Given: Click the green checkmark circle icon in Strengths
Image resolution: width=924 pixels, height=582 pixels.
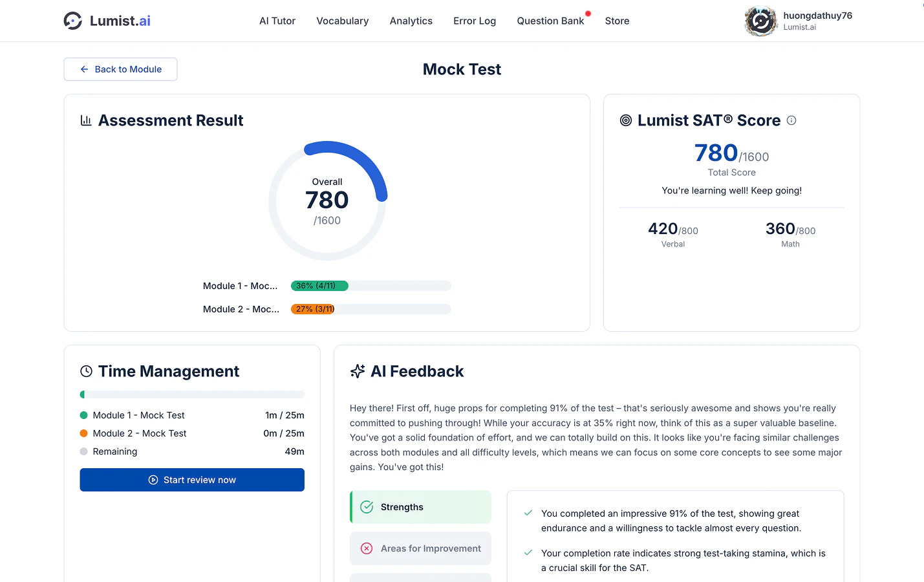Looking at the screenshot, I should pyautogui.click(x=367, y=507).
